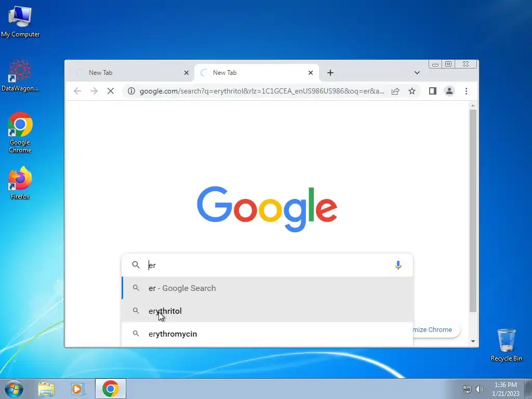Click the address bar URL
Viewport: 532px width, 399px height.
pos(262,91)
